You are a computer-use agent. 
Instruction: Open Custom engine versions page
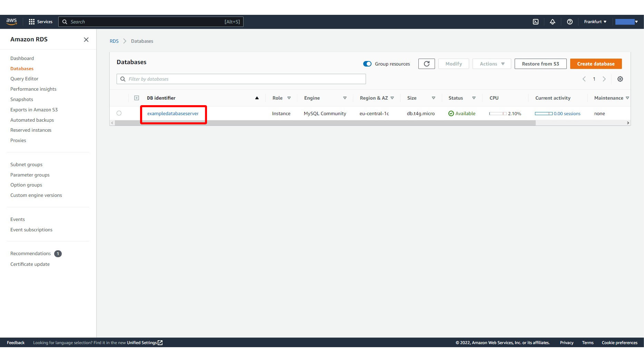tap(36, 195)
